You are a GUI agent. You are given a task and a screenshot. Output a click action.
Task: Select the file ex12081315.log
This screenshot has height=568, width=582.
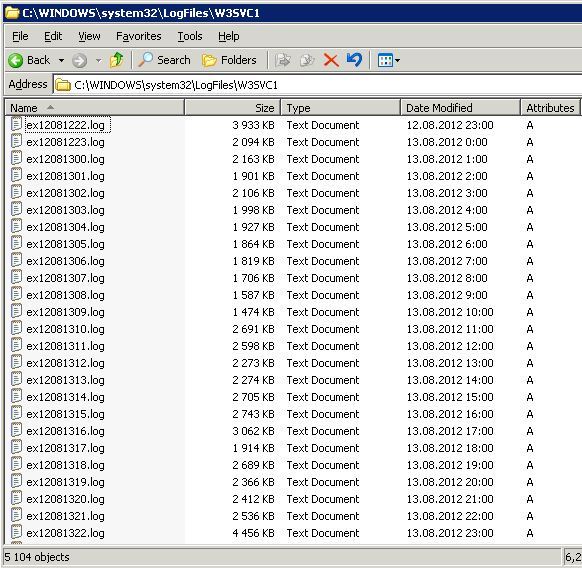click(x=65, y=414)
